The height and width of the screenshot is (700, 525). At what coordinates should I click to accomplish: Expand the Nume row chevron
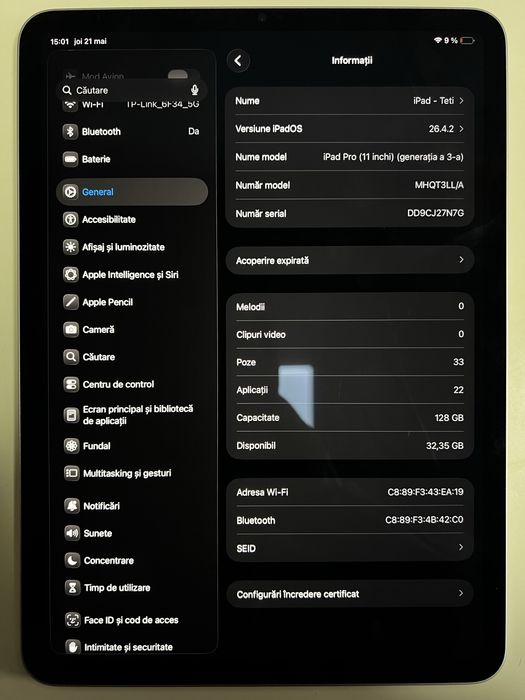pyautogui.click(x=461, y=100)
